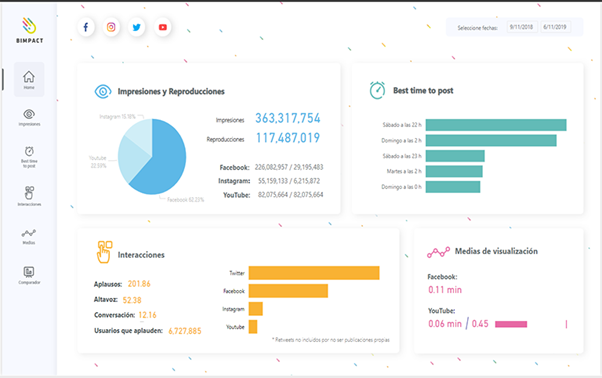Click the hand icon beside Interacciones
This screenshot has width=602, height=378.
point(104,252)
